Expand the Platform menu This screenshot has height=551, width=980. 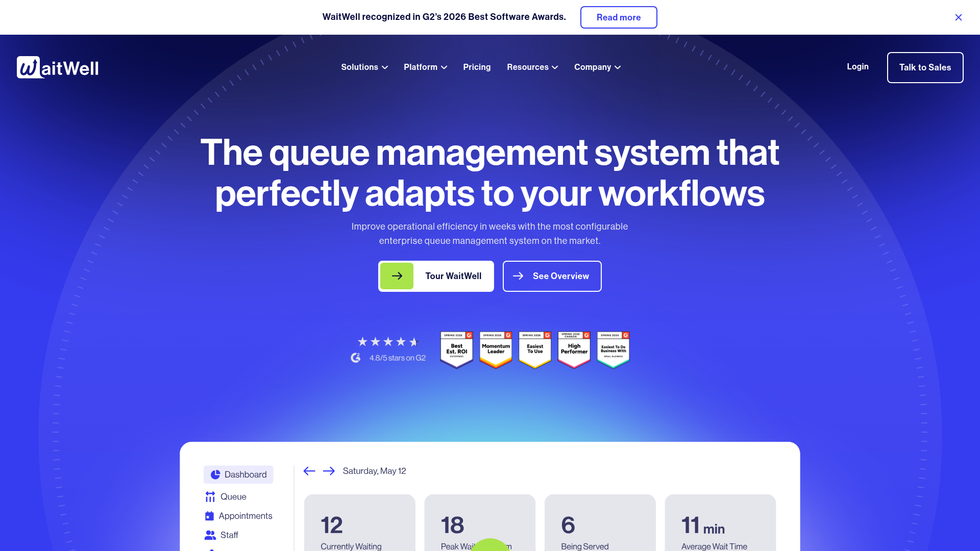[425, 67]
